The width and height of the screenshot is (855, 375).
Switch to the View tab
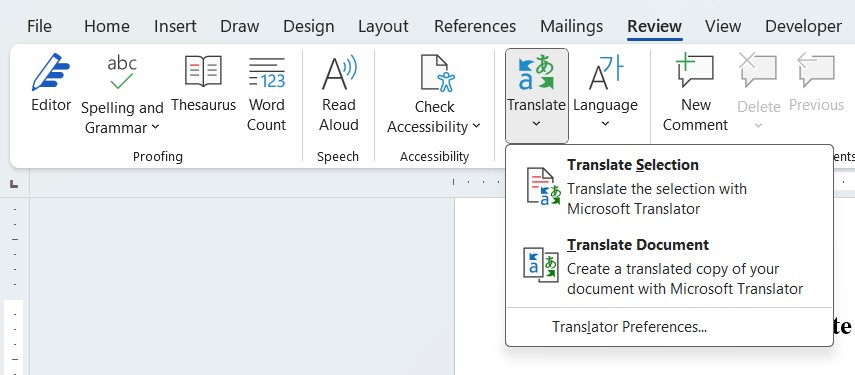click(723, 26)
